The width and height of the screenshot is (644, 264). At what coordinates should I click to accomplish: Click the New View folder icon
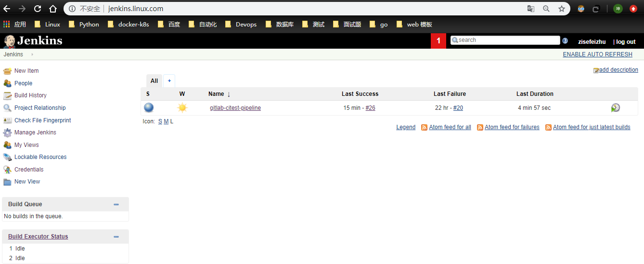click(7, 182)
